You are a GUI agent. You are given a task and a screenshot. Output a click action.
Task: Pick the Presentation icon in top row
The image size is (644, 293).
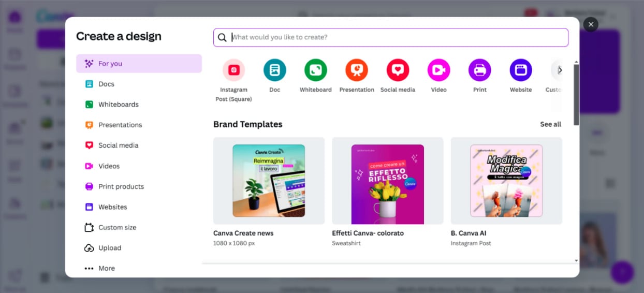pos(357,70)
